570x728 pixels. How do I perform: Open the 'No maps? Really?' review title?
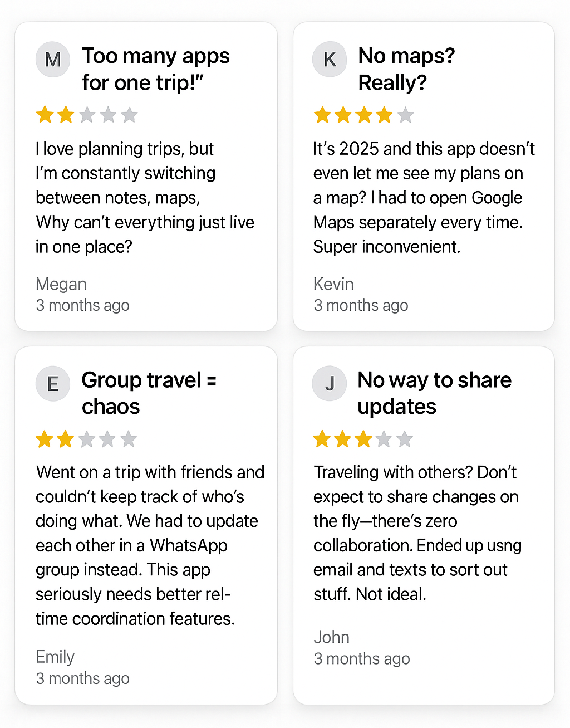pyautogui.click(x=406, y=69)
